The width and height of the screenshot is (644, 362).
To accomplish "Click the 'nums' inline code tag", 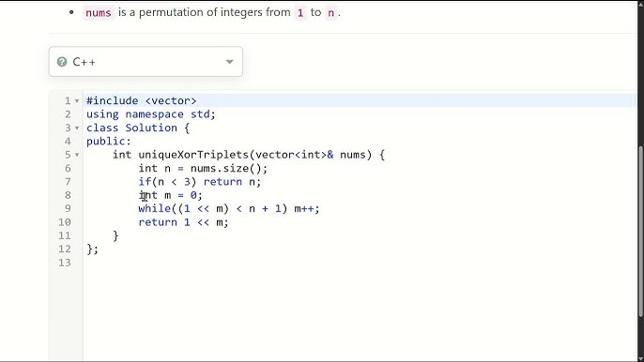I will click(99, 13).
